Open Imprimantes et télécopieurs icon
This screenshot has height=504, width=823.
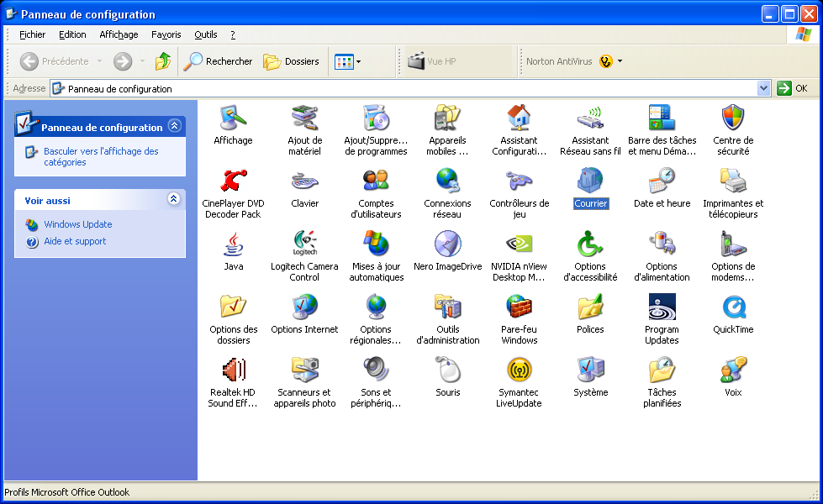733,181
